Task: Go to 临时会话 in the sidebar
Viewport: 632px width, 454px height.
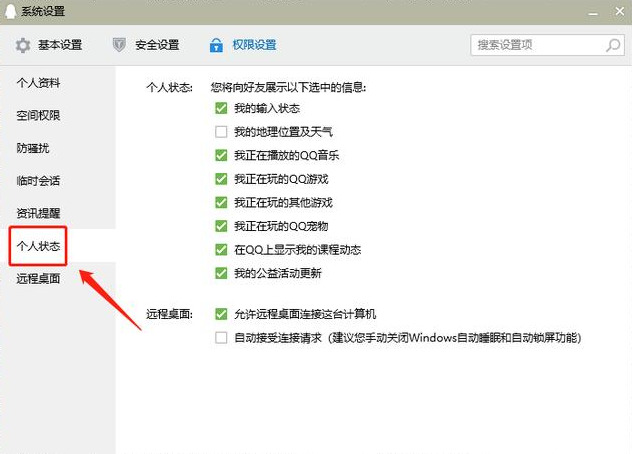Action: (38, 181)
